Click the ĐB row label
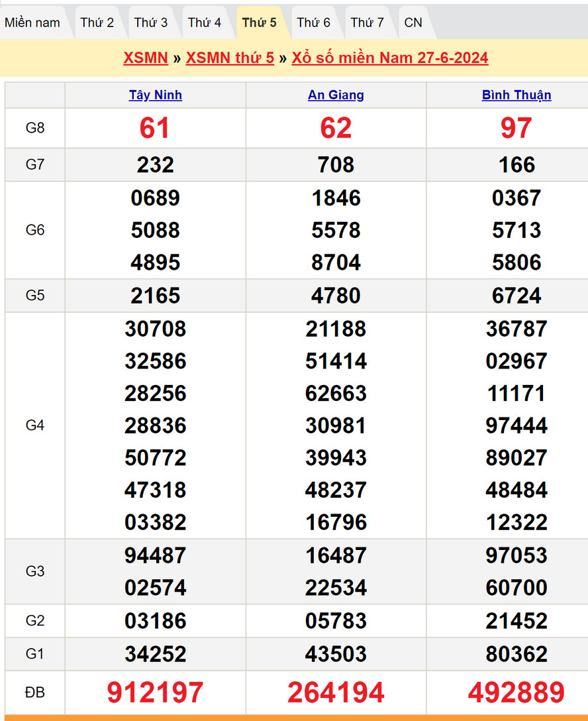 pyautogui.click(x=35, y=693)
